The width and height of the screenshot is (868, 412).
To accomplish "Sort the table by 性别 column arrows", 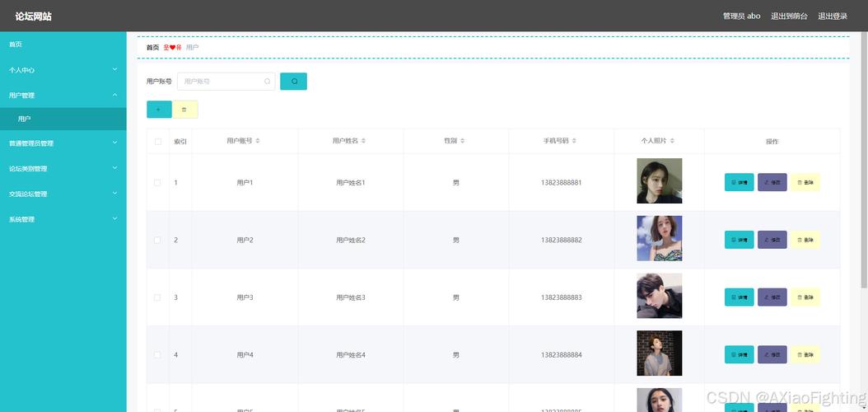I will [x=462, y=141].
